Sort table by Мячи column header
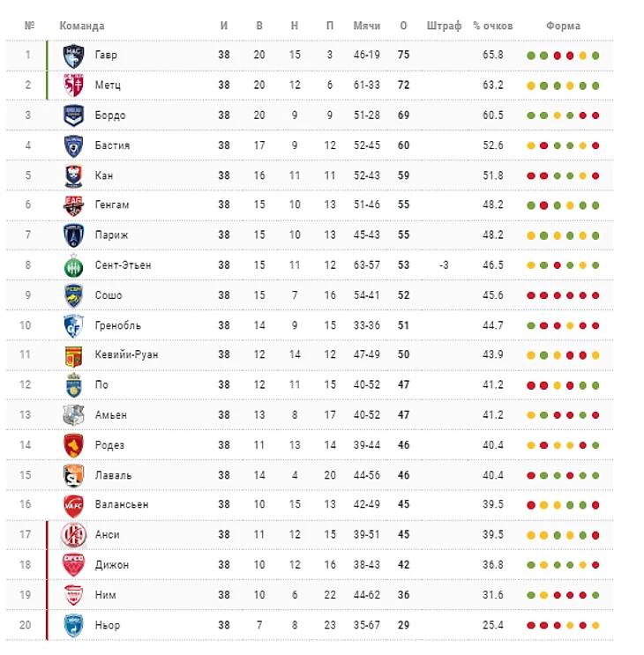The height and width of the screenshot is (655, 644). 366,26
